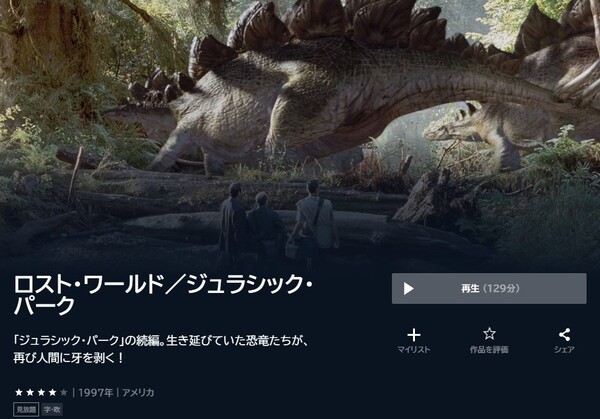Viewport: 600px width, 419px height.
Task: Select the アメリカ country label
Action: tap(138, 393)
